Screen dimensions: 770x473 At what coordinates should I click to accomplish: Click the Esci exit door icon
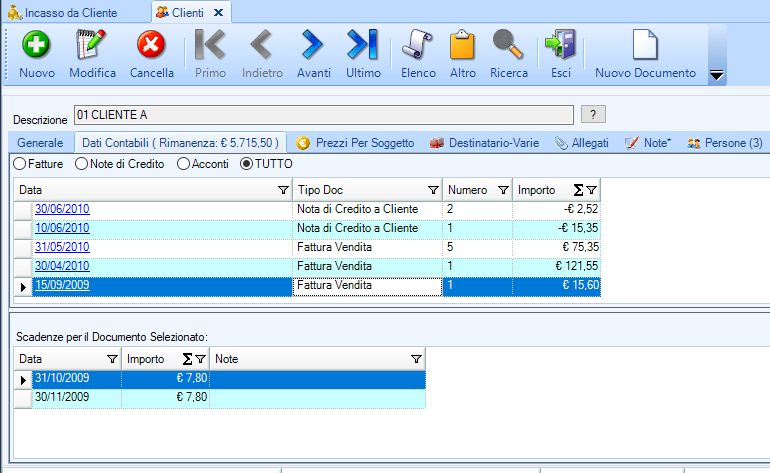560,46
